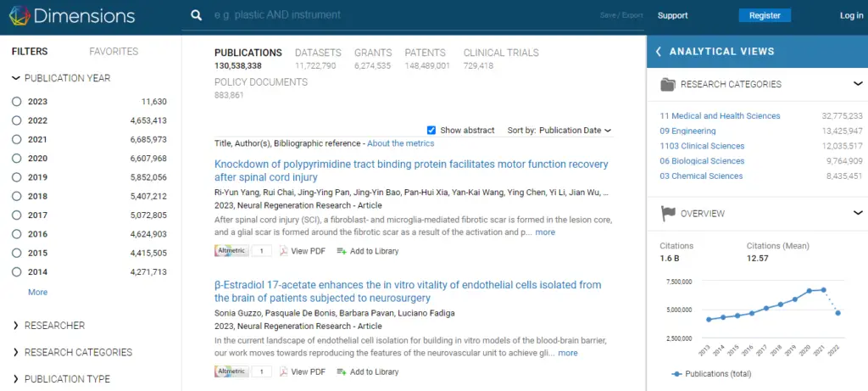The height and width of the screenshot is (391, 868).
Task: Open the Sort by Publication Date dropdown
Action: pyautogui.click(x=576, y=130)
